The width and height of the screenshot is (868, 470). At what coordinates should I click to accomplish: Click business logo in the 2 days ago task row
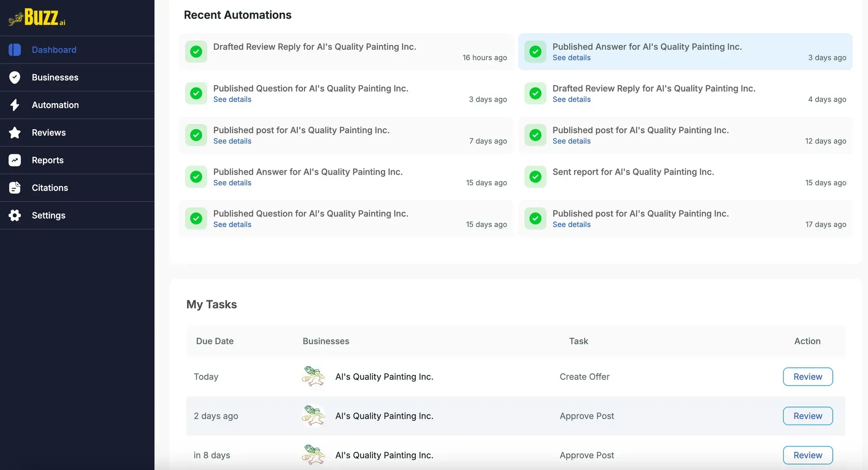tap(313, 416)
